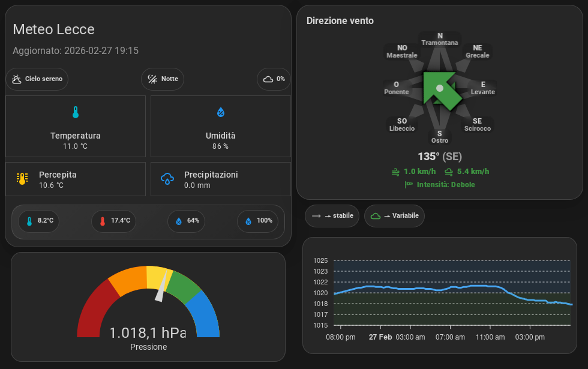
Task: Open the 8.2°C minimum temperature chip
Action: pos(40,221)
